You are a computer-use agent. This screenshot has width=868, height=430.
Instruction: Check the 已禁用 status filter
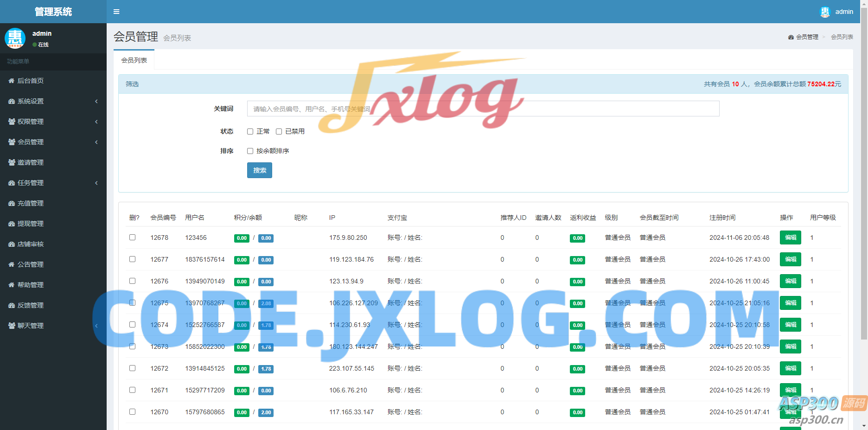point(279,132)
